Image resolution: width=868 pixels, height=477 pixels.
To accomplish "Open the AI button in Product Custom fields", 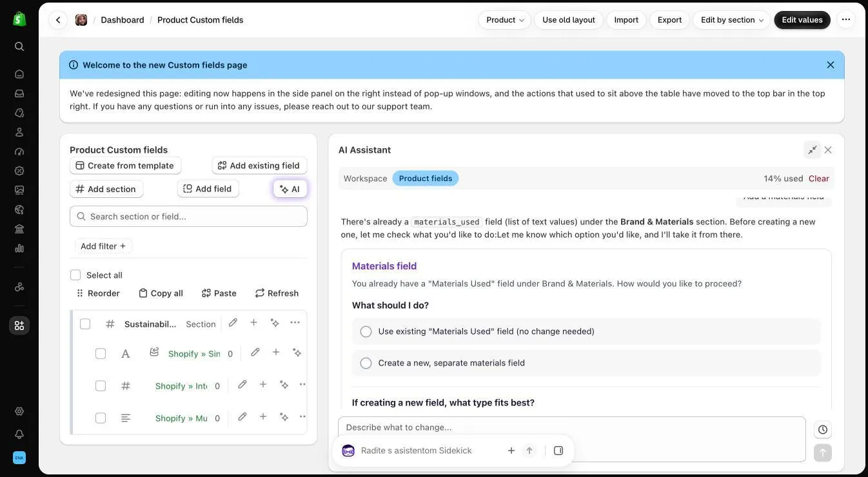I will (x=290, y=189).
